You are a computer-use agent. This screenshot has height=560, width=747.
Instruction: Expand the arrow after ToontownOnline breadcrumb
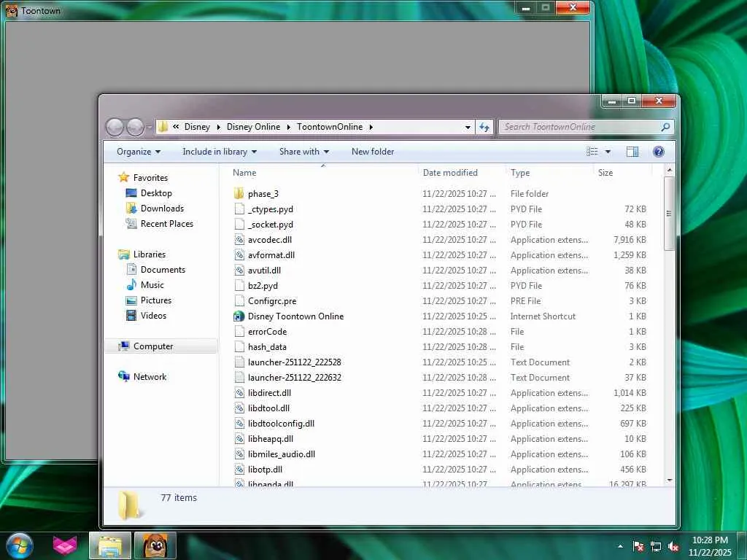371,127
